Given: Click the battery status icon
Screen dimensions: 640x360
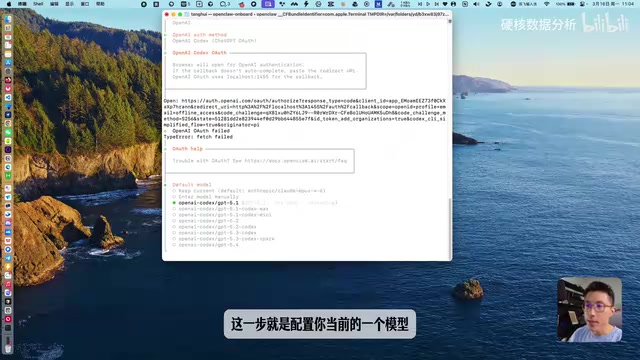Looking at the screenshot, I should 571,4.
